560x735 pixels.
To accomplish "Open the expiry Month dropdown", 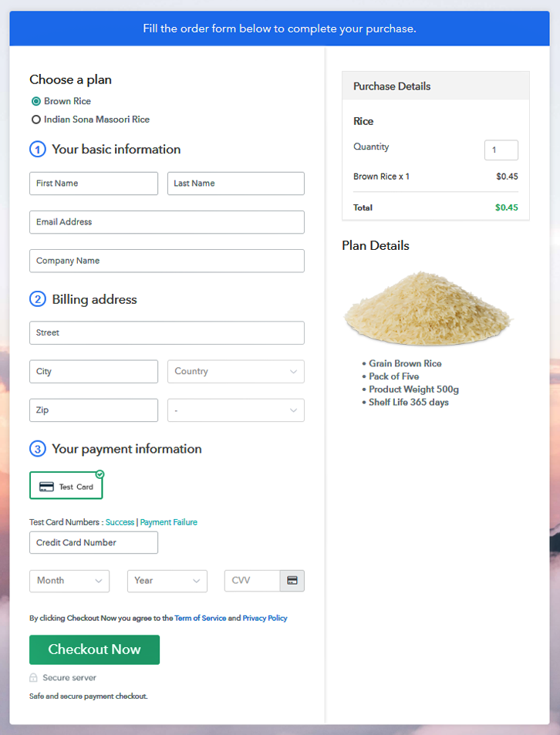I will tap(69, 581).
